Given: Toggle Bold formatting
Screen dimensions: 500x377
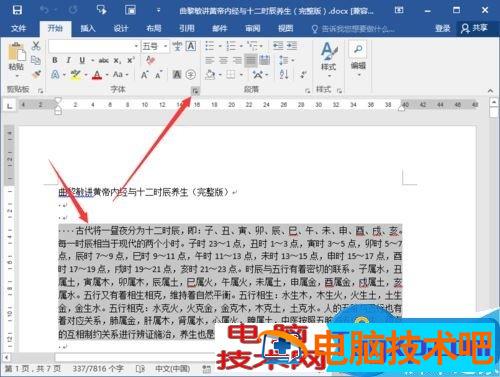Looking at the screenshot, I should pos(55,60).
